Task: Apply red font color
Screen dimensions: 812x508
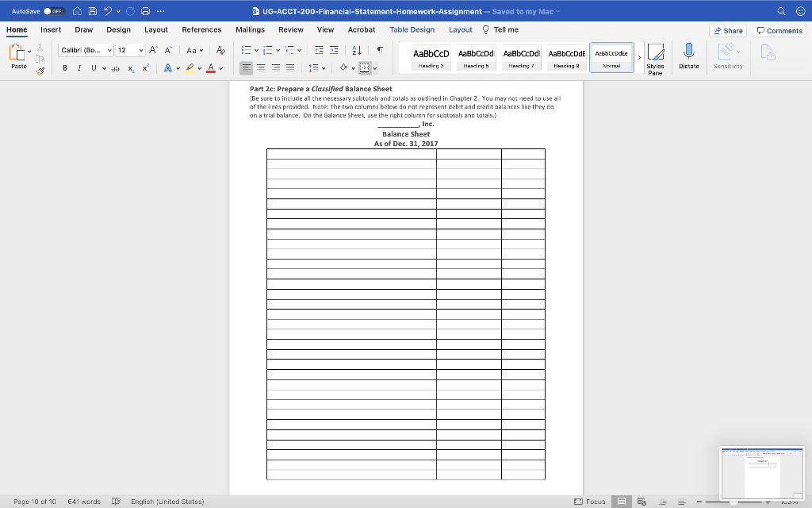Action: pyautogui.click(x=211, y=68)
